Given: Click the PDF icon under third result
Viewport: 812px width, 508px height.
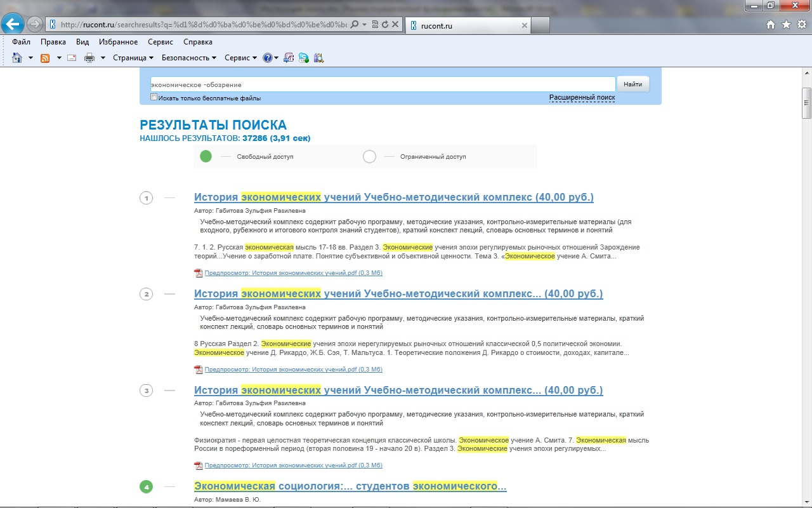Looking at the screenshot, I should (199, 465).
